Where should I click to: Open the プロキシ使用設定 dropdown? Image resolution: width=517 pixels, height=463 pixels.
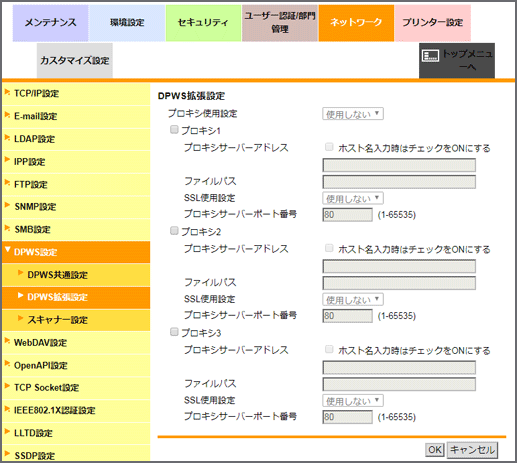click(353, 114)
